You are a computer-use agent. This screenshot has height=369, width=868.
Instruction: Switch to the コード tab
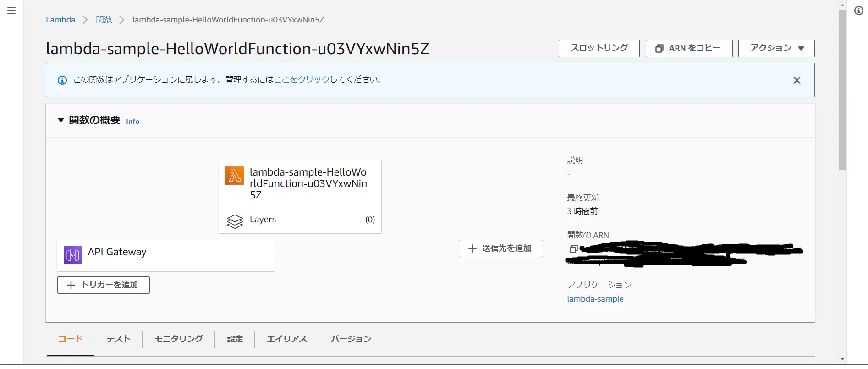[71, 339]
